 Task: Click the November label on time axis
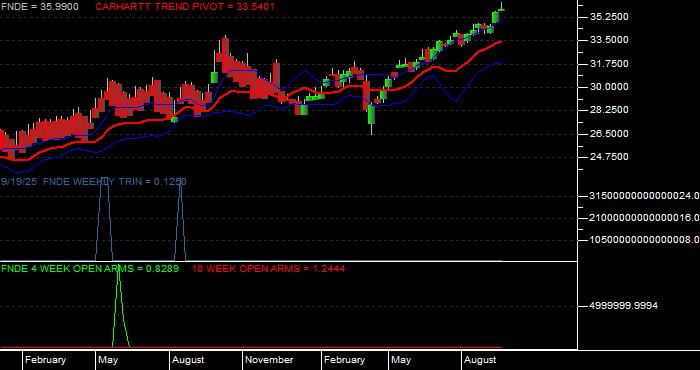click(x=269, y=360)
